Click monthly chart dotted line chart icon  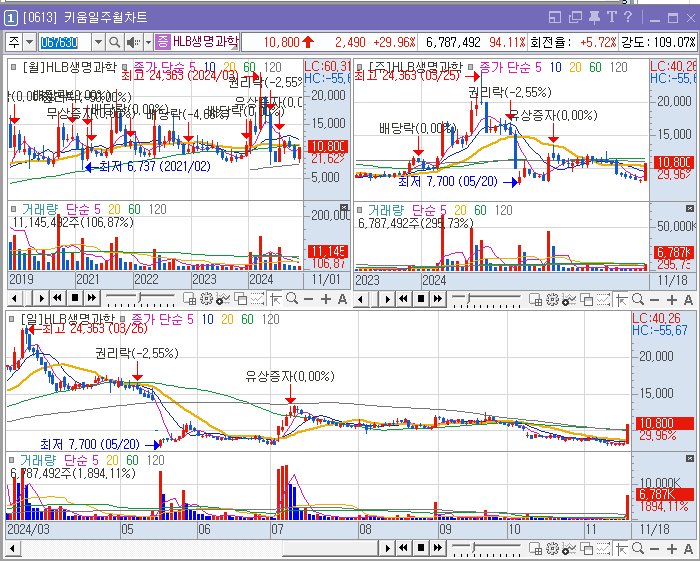coord(257,299)
